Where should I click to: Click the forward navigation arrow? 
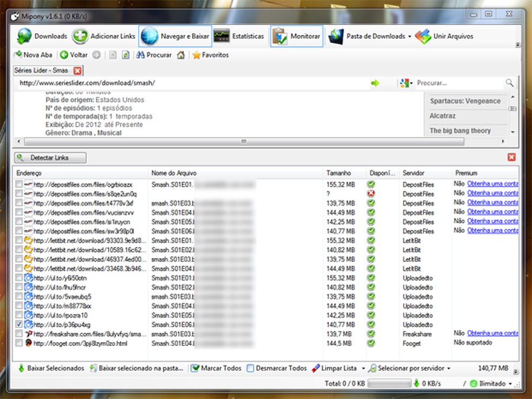click(96, 55)
